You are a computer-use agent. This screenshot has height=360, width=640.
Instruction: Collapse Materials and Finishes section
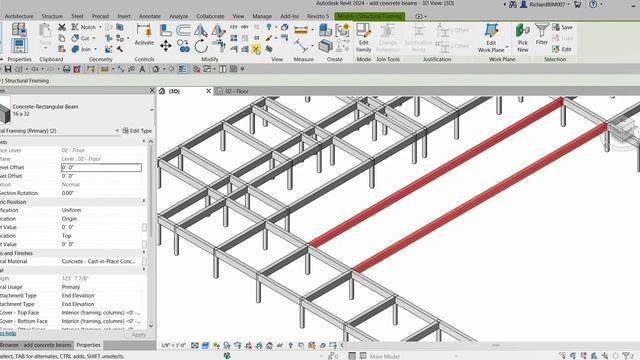tap(144, 253)
